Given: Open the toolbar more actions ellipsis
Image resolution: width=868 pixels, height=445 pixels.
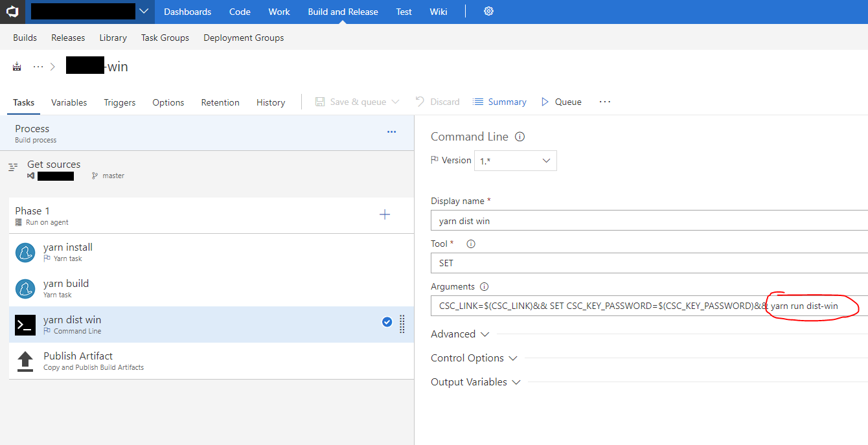Looking at the screenshot, I should (x=605, y=102).
